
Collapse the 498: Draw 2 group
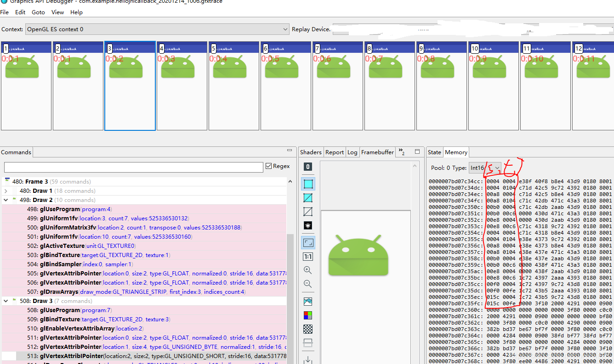6,200
